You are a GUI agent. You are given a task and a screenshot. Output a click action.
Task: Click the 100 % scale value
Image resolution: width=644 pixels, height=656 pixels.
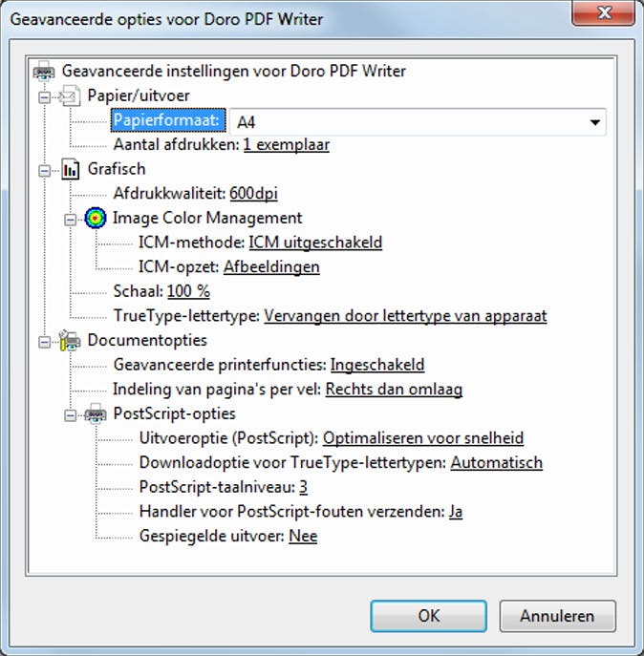[188, 291]
